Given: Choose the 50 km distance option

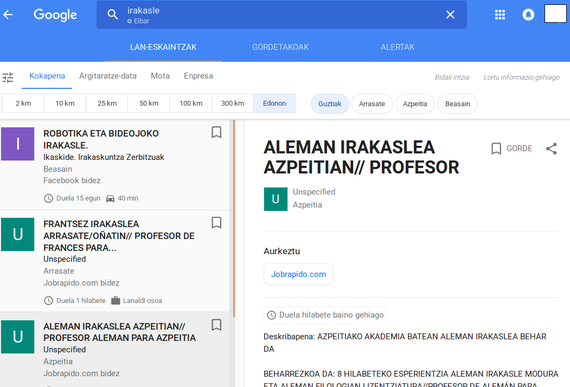Looking at the screenshot, I should click(x=149, y=104).
